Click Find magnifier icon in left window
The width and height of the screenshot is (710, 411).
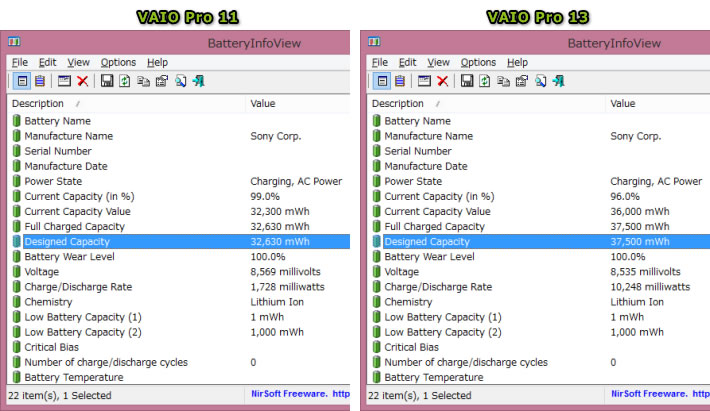click(x=180, y=81)
